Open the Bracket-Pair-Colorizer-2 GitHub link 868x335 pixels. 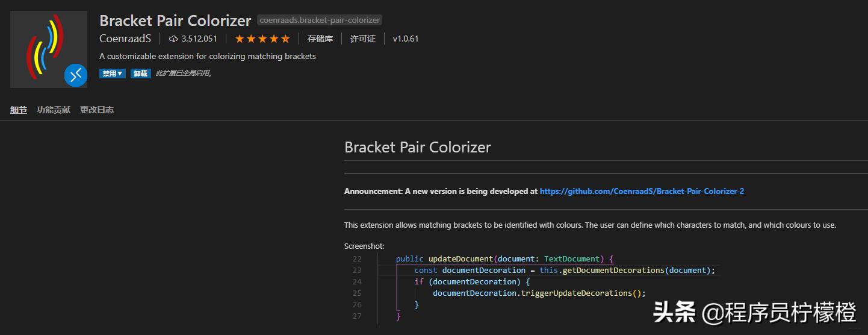pos(642,191)
